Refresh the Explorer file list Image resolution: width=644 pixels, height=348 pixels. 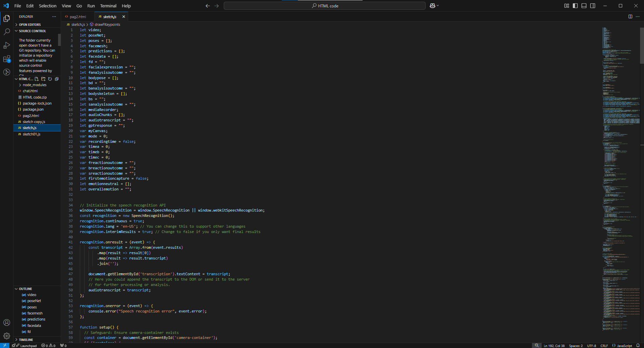coord(50,79)
